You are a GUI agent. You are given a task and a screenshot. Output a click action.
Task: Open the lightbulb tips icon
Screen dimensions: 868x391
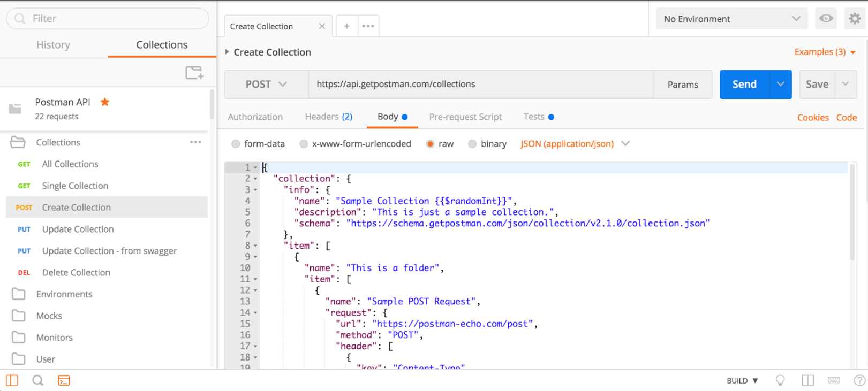coord(780,380)
